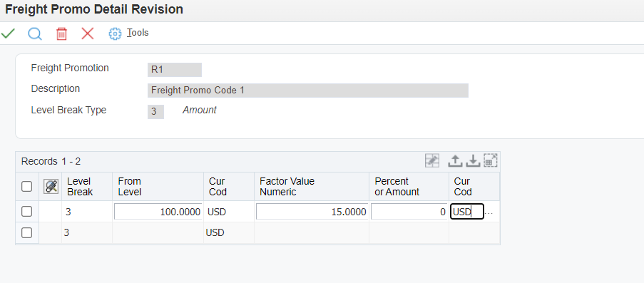
Task: Click the Level Break cell in second row
Action: tap(87, 232)
